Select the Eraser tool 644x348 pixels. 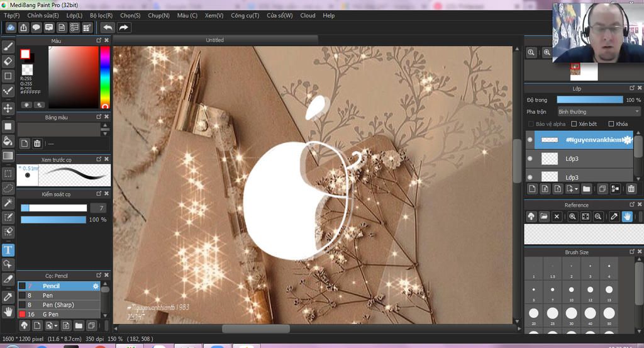[8, 61]
